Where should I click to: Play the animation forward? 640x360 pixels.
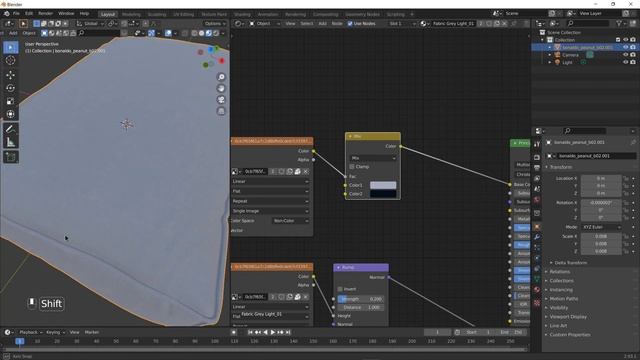[x=273, y=332]
